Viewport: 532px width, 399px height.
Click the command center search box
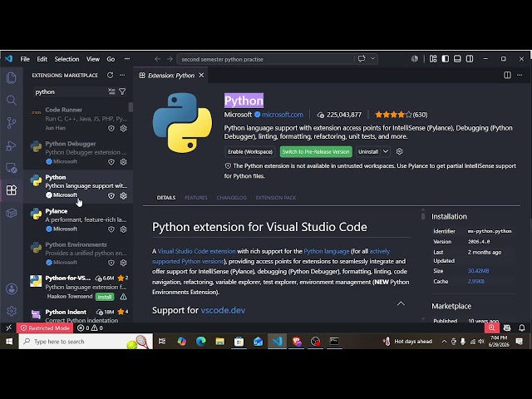[x=266, y=59]
